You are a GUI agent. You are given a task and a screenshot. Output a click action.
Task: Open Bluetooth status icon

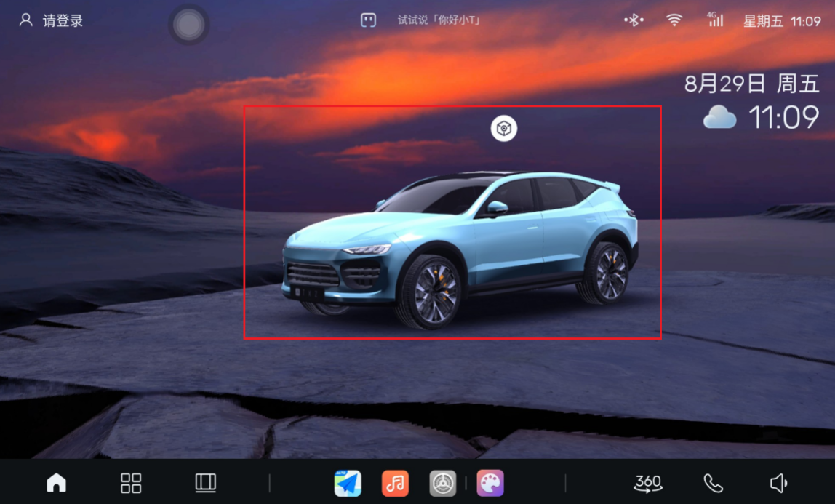(x=634, y=20)
